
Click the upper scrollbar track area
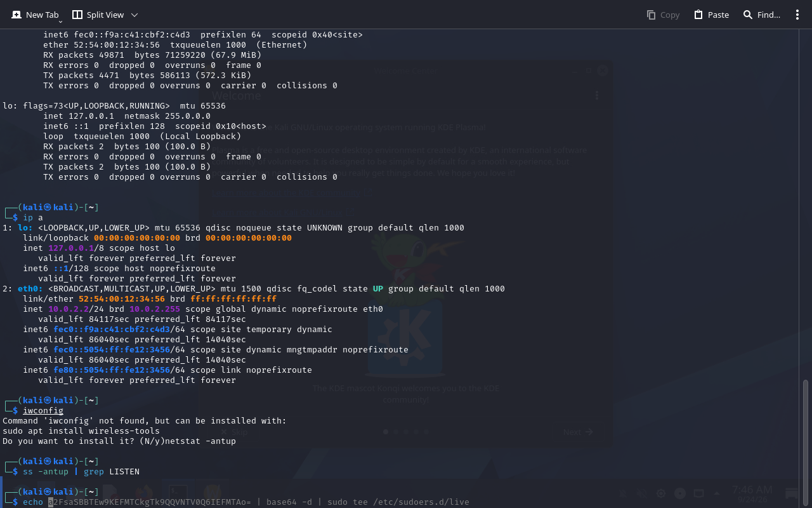pyautogui.click(x=806, y=203)
